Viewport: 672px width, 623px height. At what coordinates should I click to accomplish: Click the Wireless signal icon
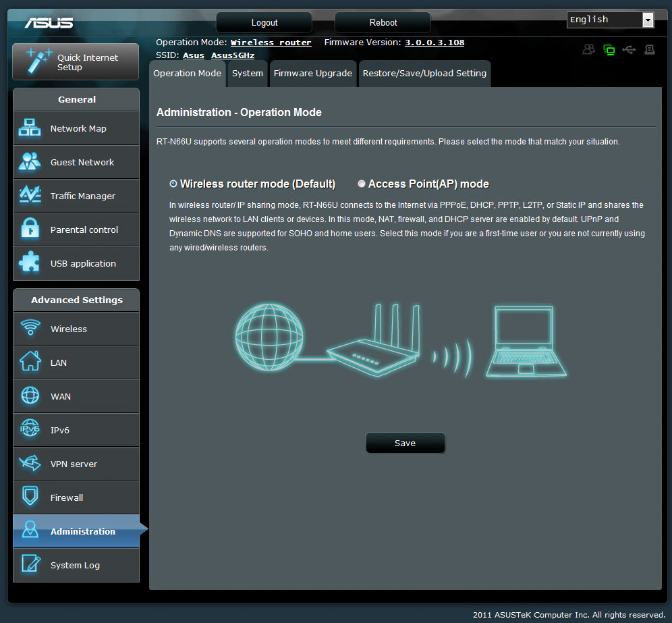(x=30, y=328)
